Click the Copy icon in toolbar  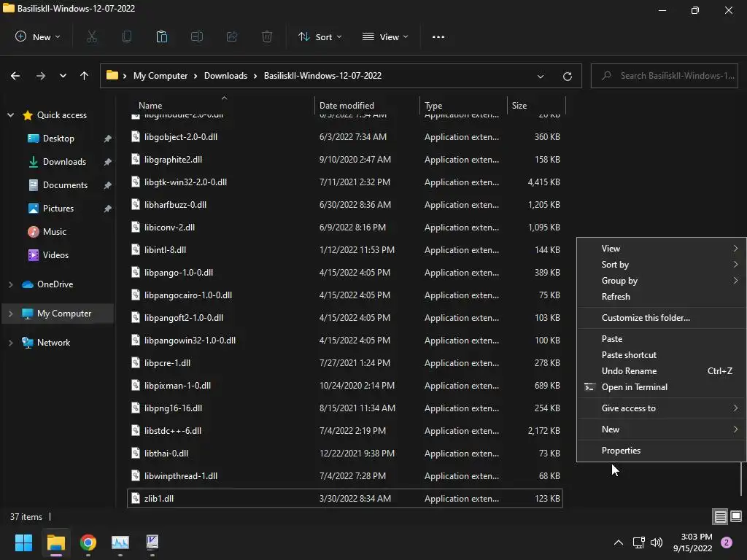(x=127, y=36)
